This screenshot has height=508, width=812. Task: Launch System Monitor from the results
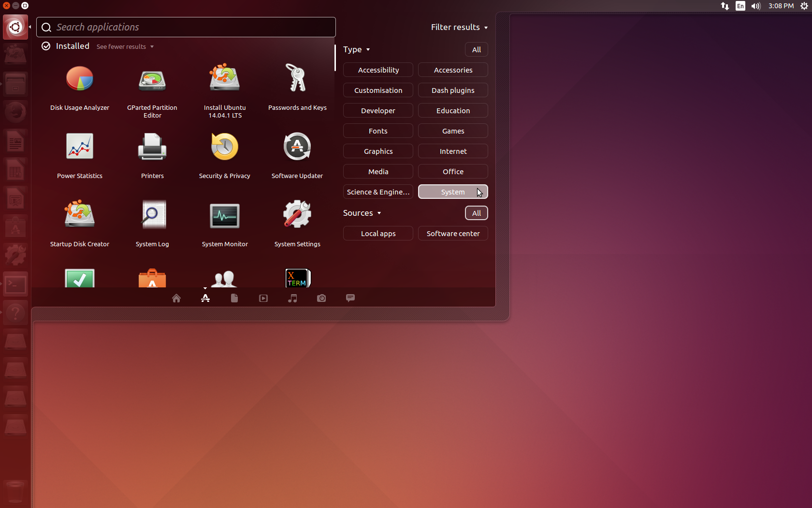pyautogui.click(x=224, y=216)
